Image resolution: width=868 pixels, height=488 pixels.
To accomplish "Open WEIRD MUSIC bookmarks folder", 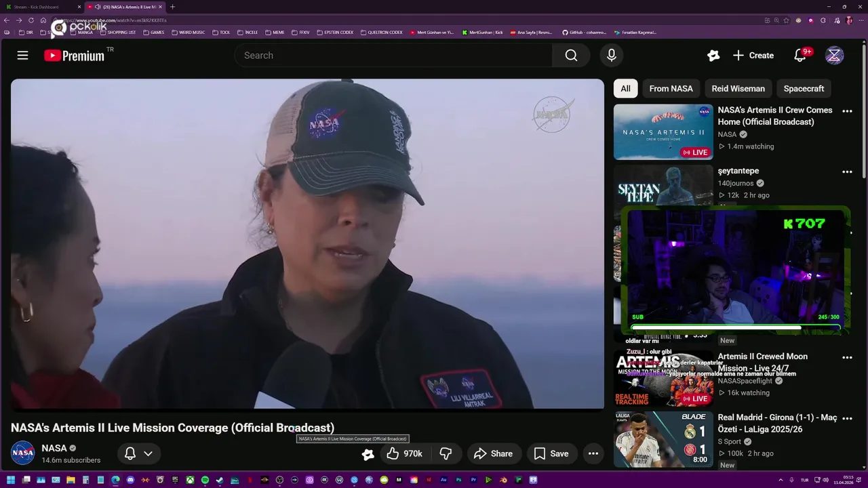I will tap(189, 33).
